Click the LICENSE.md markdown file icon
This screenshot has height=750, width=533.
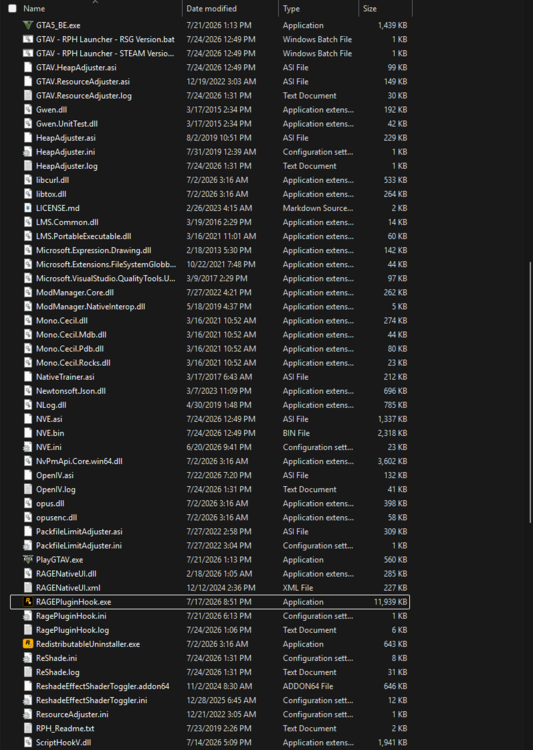tap(28, 208)
